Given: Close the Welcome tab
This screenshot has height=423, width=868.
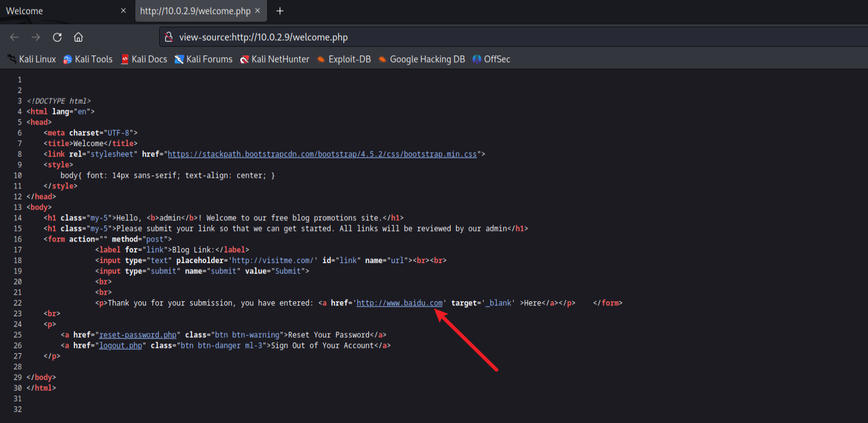Looking at the screenshot, I should coord(123,11).
